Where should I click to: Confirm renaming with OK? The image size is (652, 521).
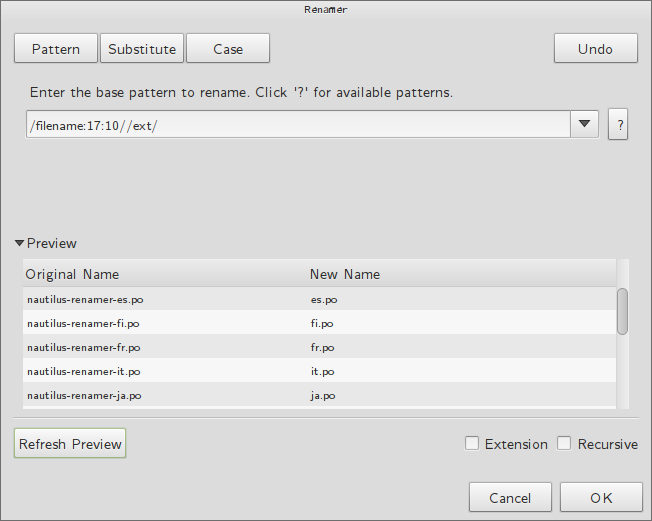pos(601,497)
